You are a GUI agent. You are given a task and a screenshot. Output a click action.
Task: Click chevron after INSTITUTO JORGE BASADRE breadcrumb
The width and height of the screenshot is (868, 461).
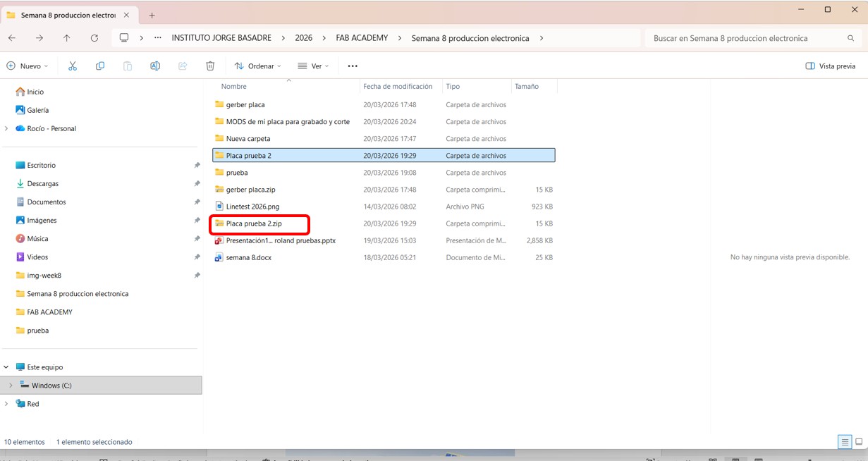point(282,38)
